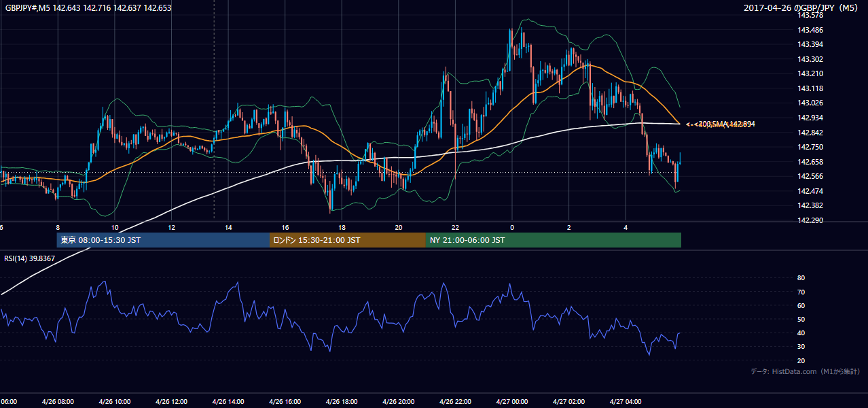Click the 4/26 12:00 date axis label
The image size is (868, 408).
point(171,401)
